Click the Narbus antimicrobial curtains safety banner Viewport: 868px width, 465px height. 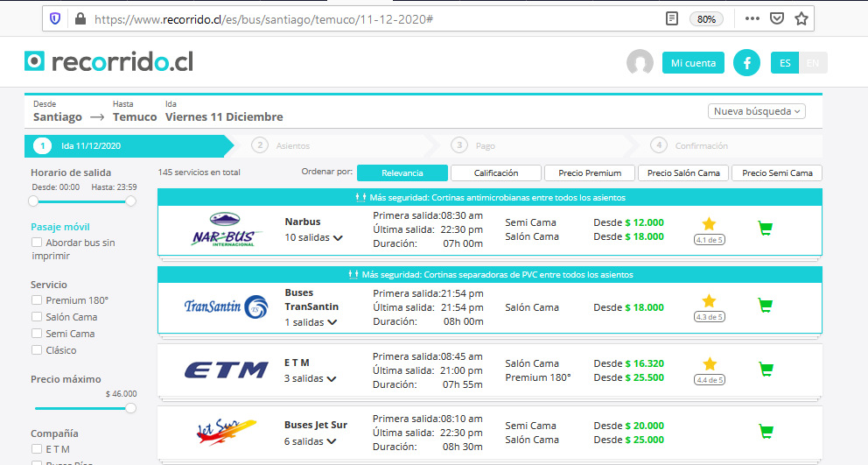[490, 197]
